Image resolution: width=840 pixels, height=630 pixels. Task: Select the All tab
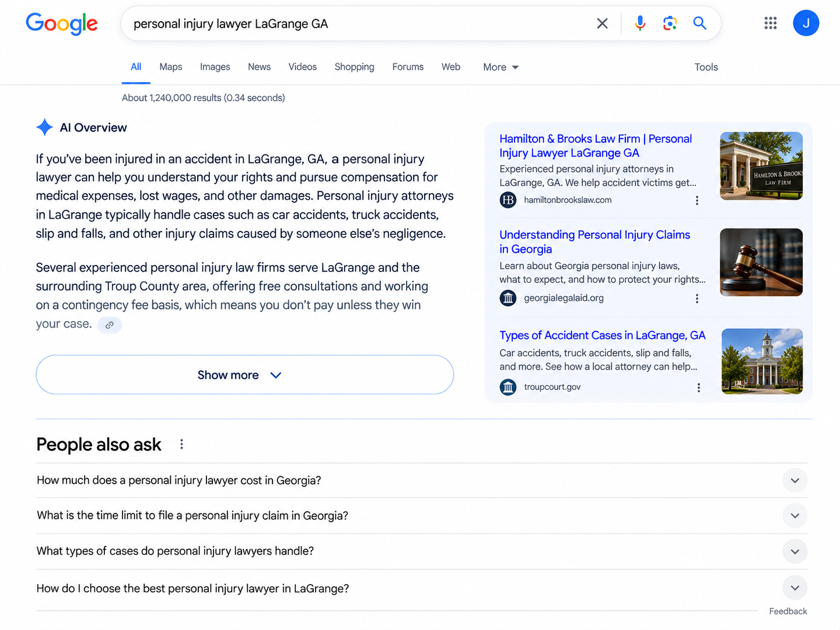point(136,67)
